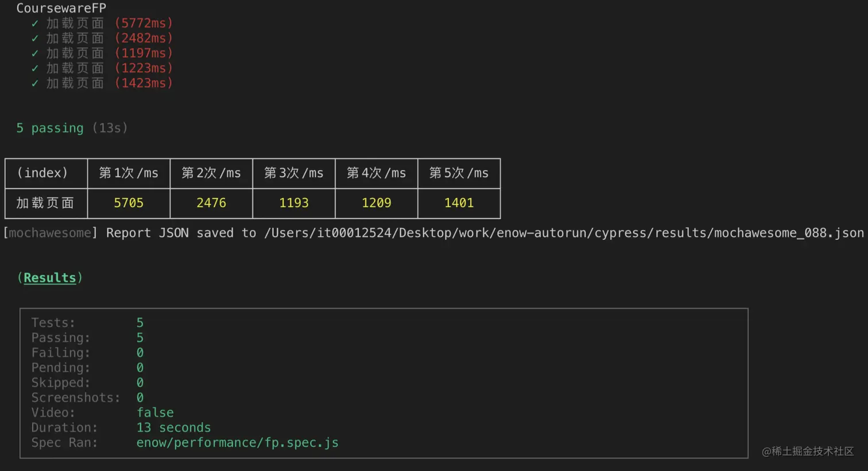Select the 1193 table cell
This screenshot has height=471, width=868.
pos(294,203)
